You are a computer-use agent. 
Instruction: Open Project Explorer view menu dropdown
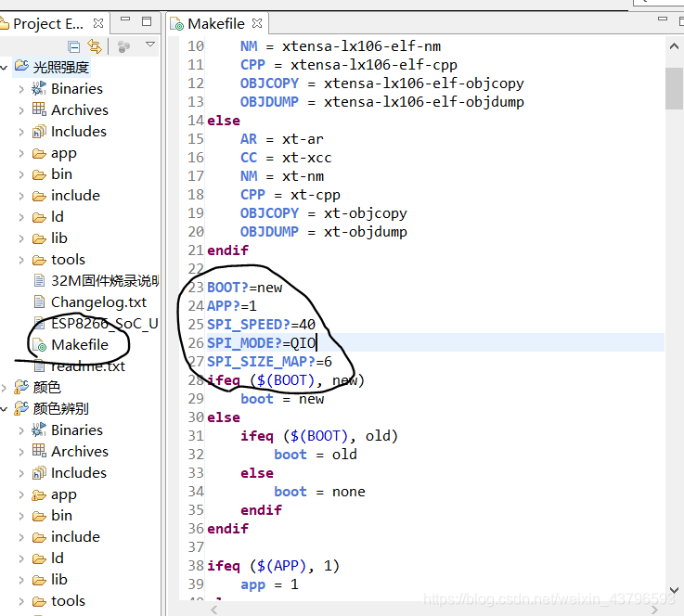[150, 45]
